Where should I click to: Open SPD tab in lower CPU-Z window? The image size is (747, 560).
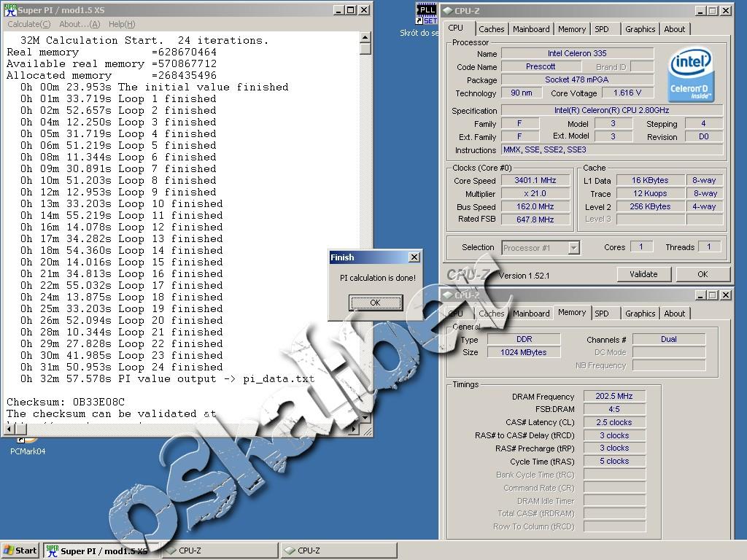pyautogui.click(x=602, y=314)
